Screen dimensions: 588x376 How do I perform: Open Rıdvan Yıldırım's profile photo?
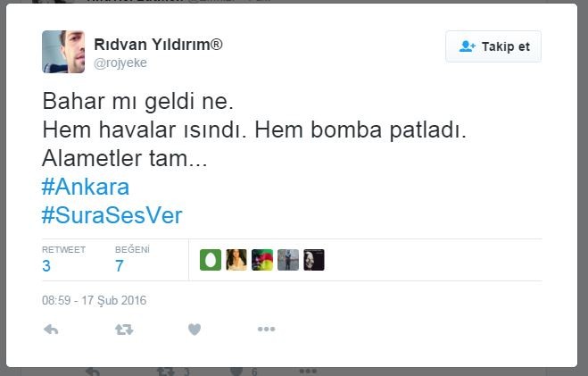coord(63,52)
